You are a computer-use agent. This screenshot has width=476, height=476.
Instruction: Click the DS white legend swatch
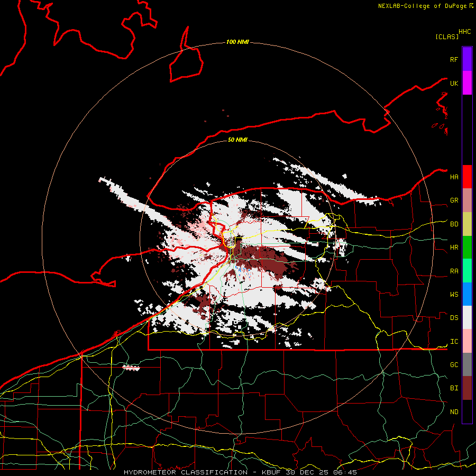467,317
